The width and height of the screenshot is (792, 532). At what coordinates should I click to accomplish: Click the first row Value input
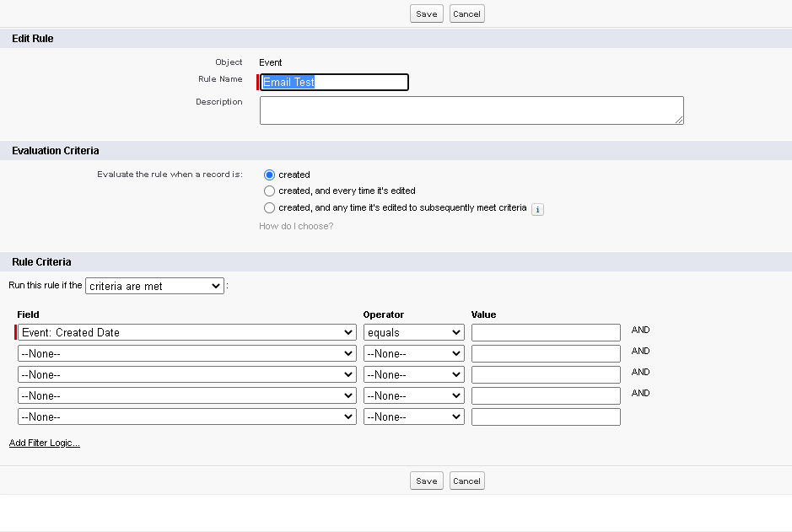pyautogui.click(x=546, y=333)
